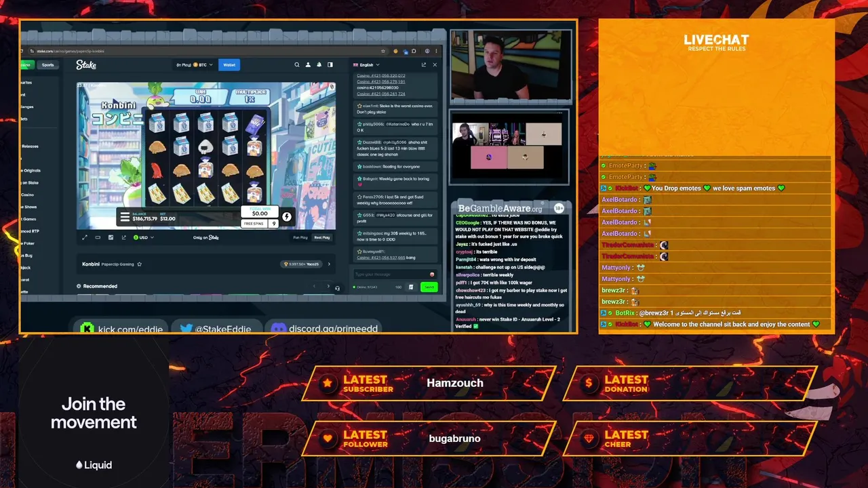Go to next Recommended games arrow

click(x=328, y=286)
